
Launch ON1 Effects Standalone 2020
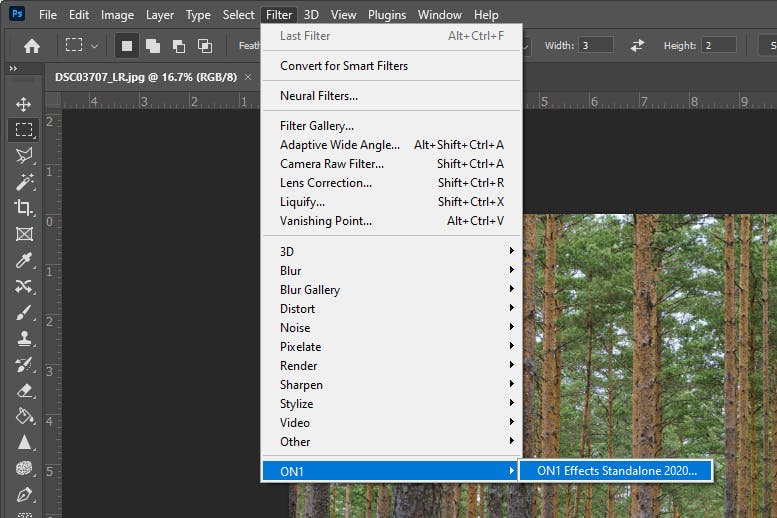click(x=616, y=470)
